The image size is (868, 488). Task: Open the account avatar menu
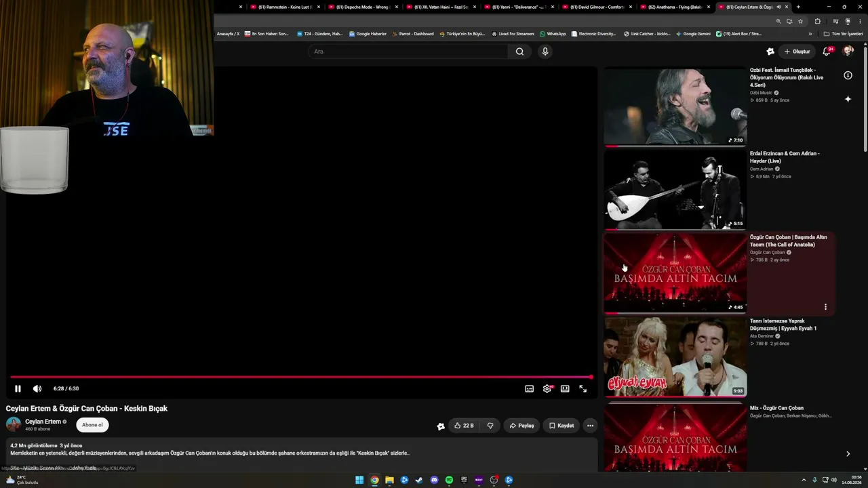point(848,52)
